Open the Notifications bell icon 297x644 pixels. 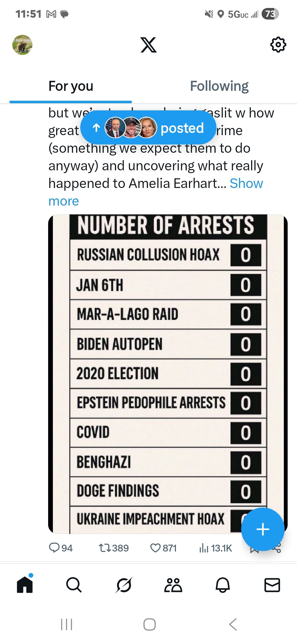[222, 585]
